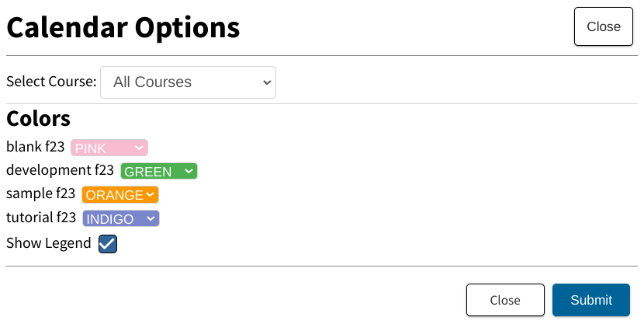
Task: Click the Show Legend text label
Action: pyautogui.click(x=48, y=243)
